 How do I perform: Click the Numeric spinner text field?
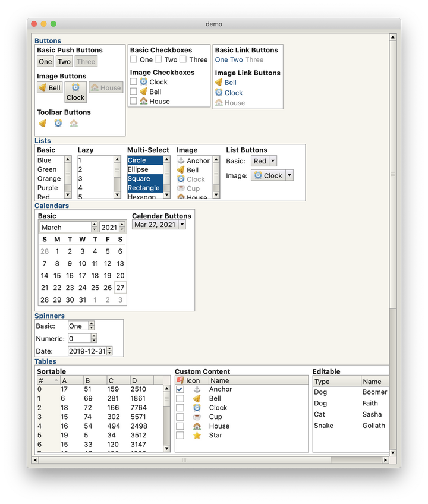click(x=80, y=338)
